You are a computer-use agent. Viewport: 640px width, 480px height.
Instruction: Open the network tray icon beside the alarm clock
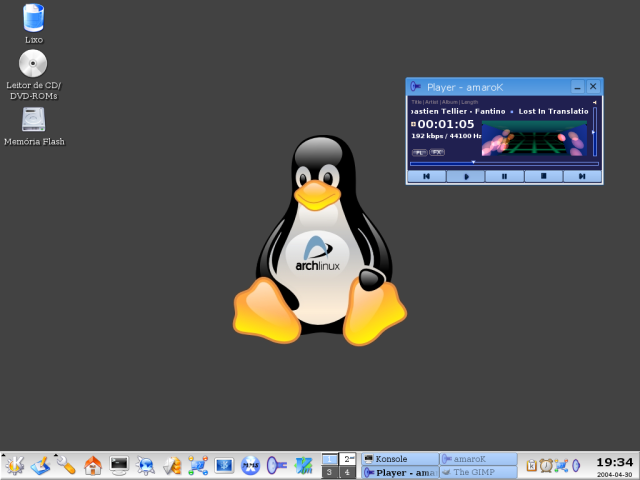(x=561, y=465)
